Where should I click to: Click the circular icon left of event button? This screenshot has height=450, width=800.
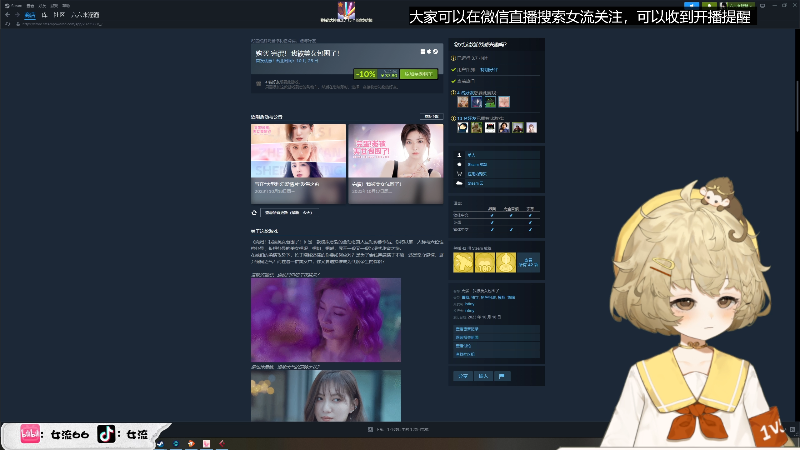point(254,212)
